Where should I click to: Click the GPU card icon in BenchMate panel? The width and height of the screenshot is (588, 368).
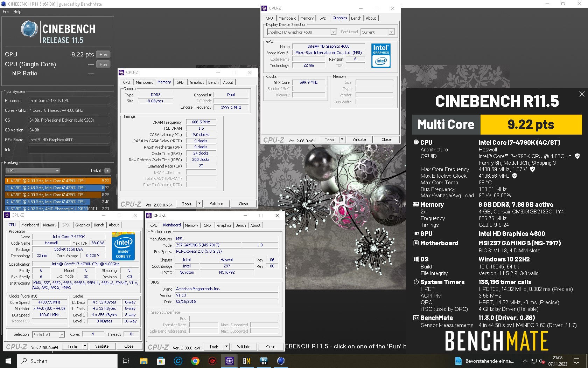point(416,233)
